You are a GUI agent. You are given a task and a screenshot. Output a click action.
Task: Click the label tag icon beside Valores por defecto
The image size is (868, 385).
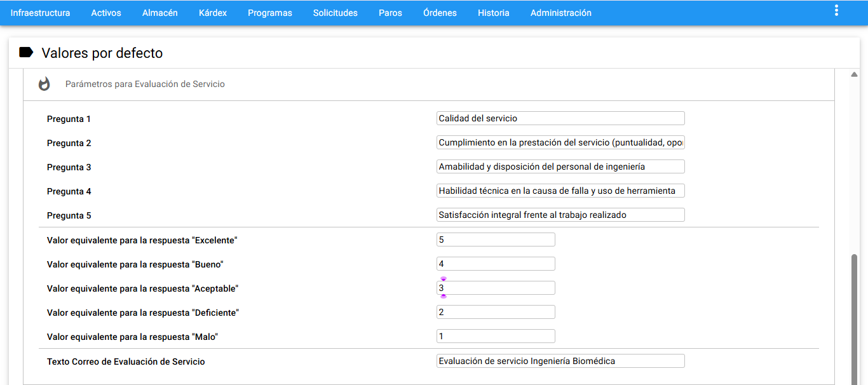point(26,53)
